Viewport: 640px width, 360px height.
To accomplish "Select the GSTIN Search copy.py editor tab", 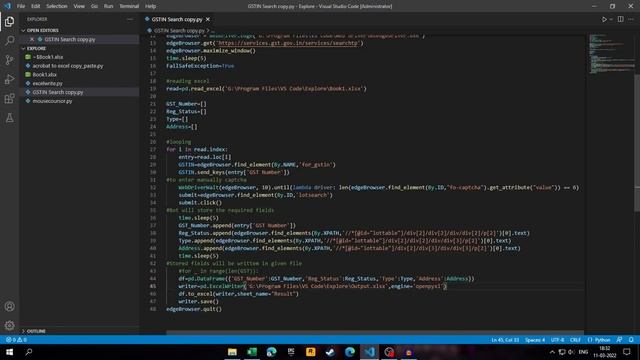I will tap(176, 19).
